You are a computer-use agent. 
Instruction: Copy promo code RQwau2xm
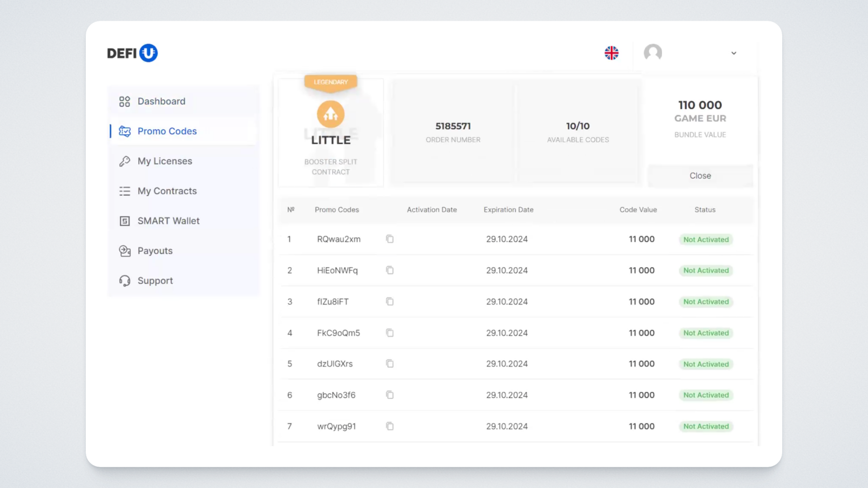(390, 239)
